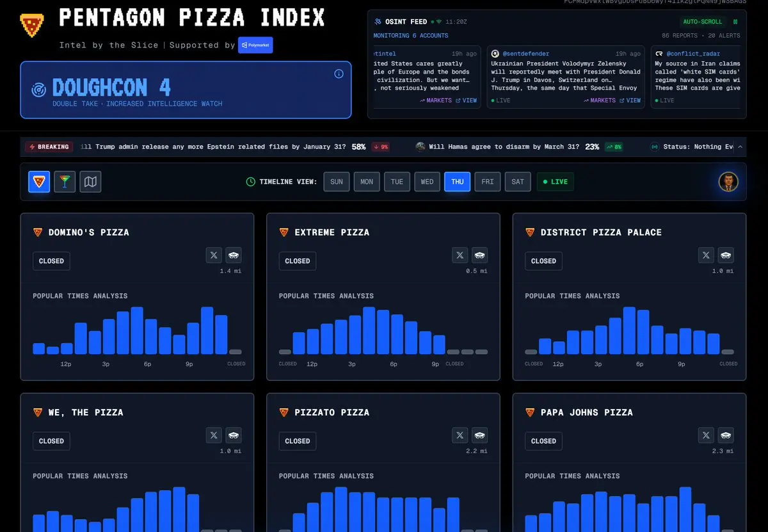The width and height of the screenshot is (768, 532).
Task: Click the Status: Nothing ticker item
Action: tap(692, 147)
